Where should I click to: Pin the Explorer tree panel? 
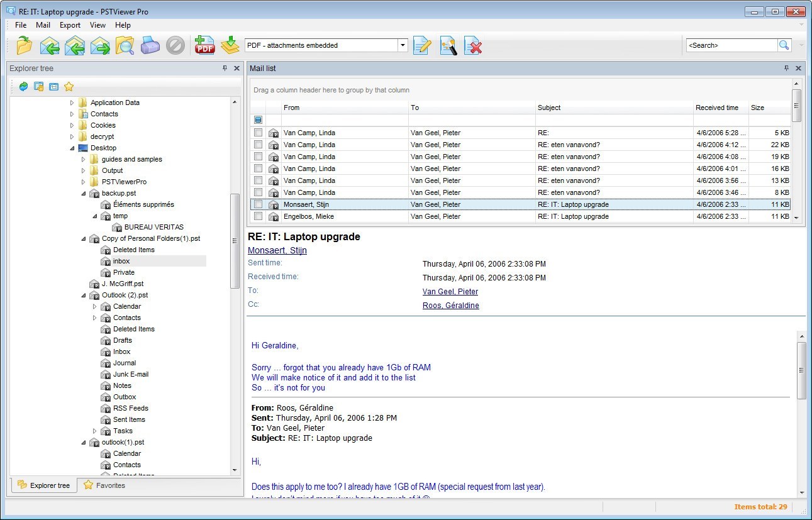[225, 68]
